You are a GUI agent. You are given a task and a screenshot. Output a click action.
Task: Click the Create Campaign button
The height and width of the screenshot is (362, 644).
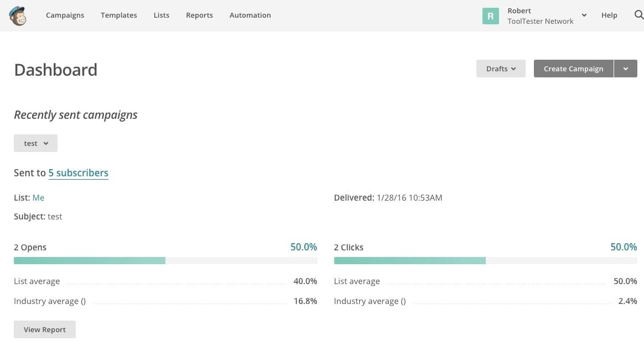pyautogui.click(x=573, y=69)
